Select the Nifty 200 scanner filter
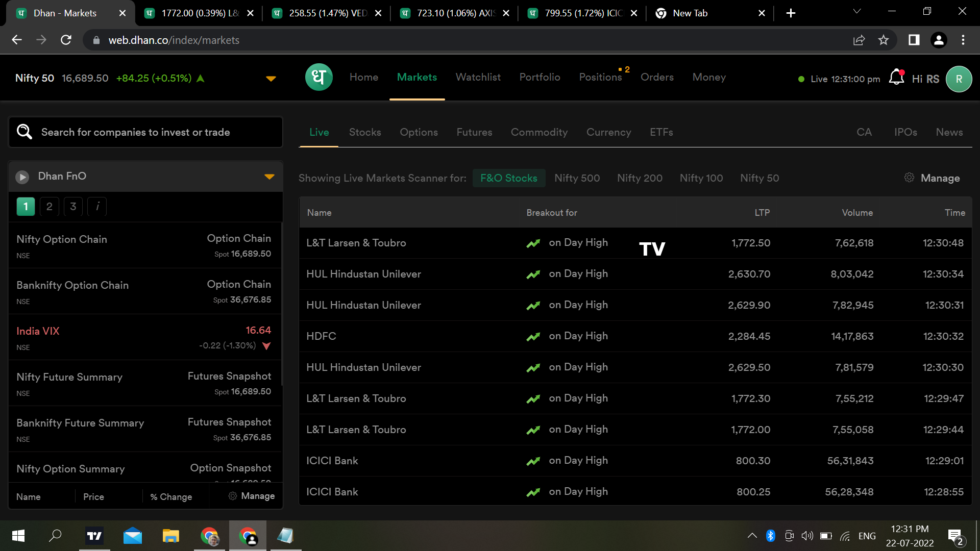Image resolution: width=980 pixels, height=551 pixels. pyautogui.click(x=640, y=178)
